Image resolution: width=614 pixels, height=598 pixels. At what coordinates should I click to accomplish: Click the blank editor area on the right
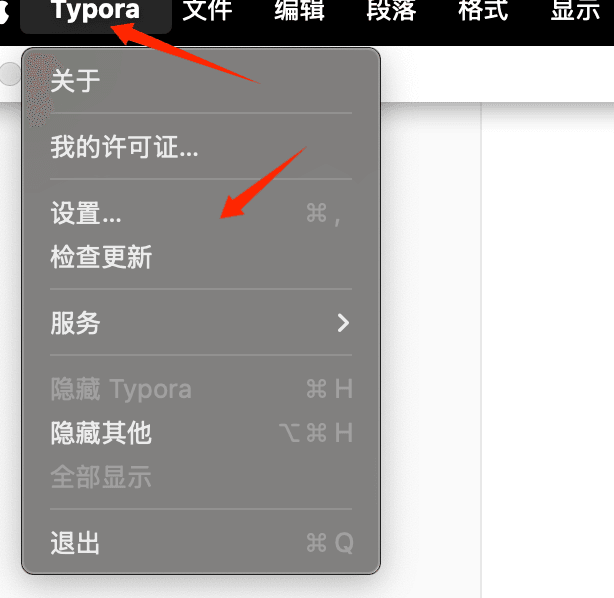pos(547,352)
